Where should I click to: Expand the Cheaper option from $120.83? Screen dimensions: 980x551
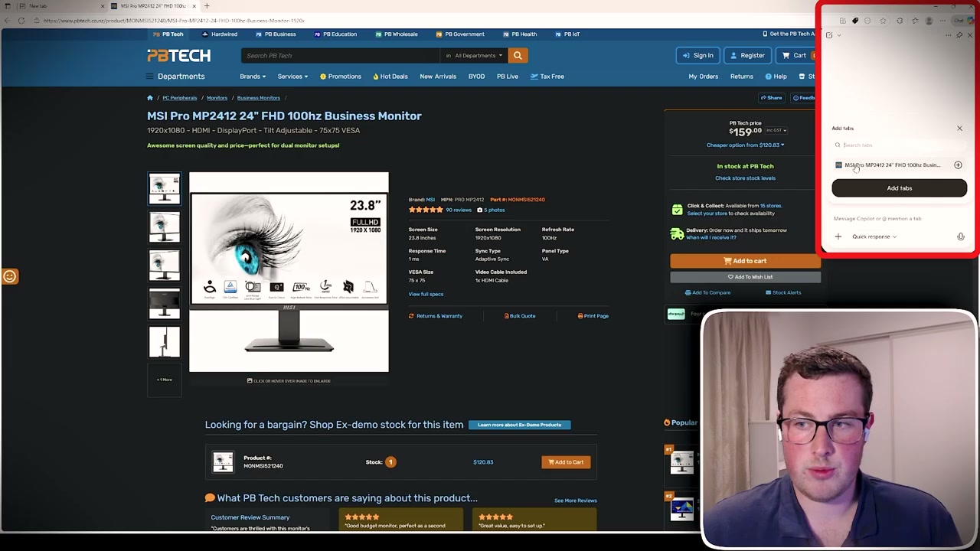745,145
